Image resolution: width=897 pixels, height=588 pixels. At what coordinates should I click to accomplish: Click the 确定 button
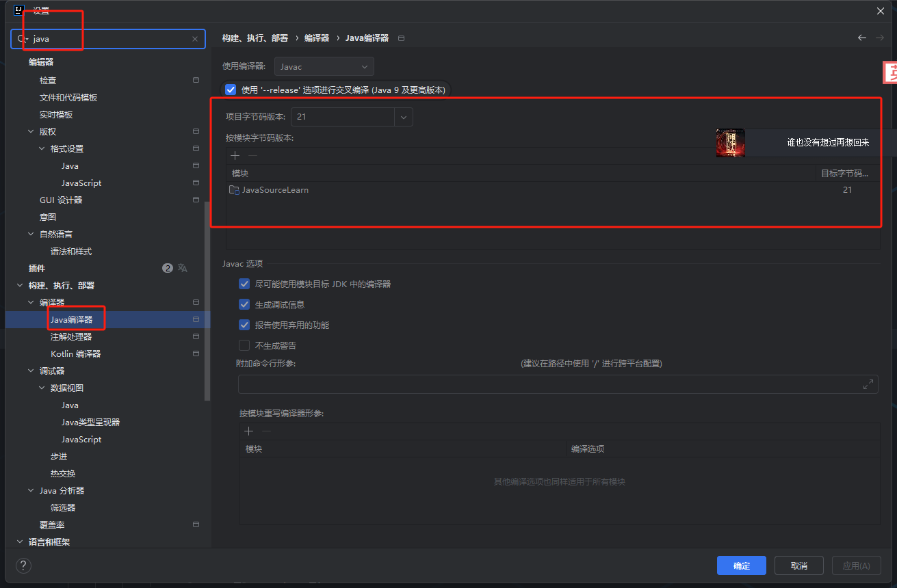742,565
